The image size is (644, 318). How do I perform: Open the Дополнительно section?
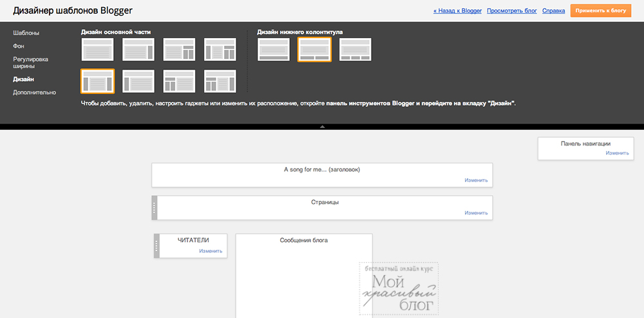tap(35, 92)
